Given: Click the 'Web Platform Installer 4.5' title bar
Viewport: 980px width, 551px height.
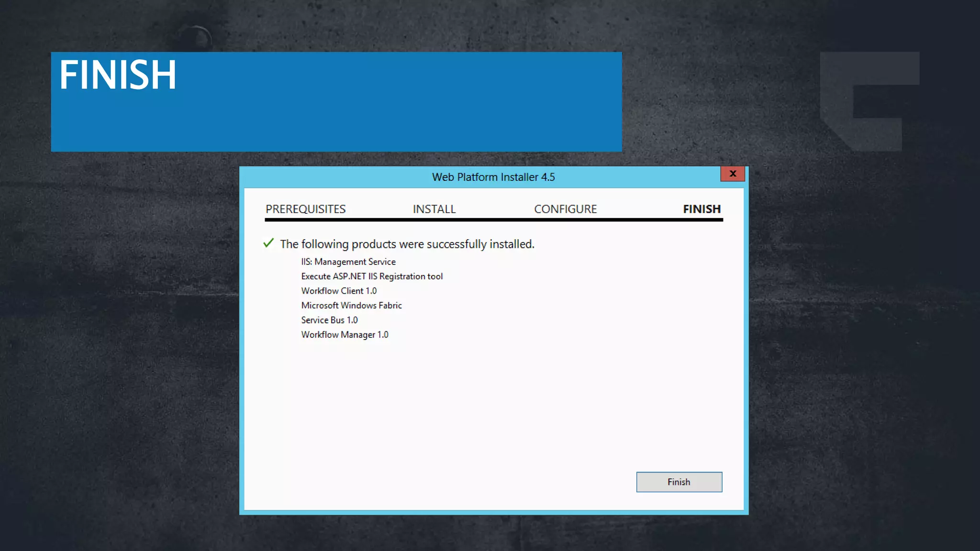Looking at the screenshot, I should pyautogui.click(x=493, y=177).
